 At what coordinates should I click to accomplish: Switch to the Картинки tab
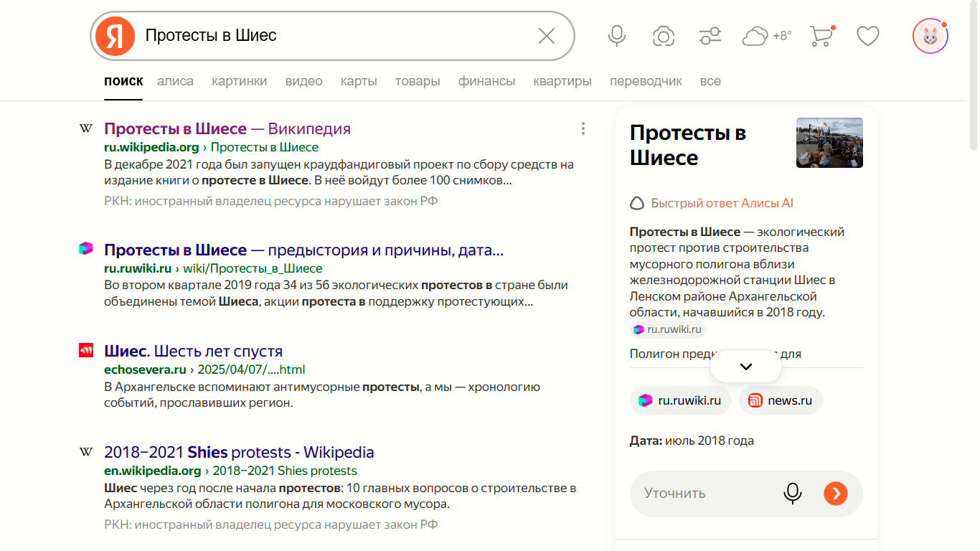[x=239, y=81]
